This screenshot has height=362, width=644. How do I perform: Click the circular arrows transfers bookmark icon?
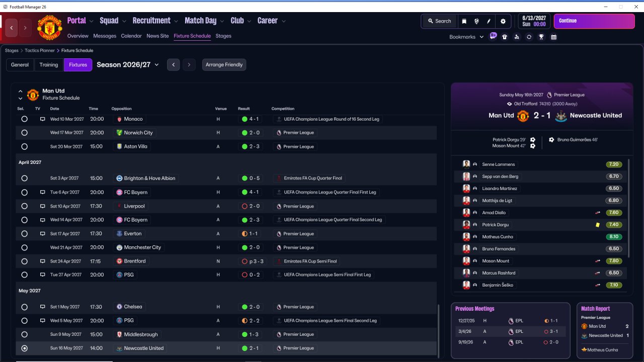pyautogui.click(x=529, y=37)
